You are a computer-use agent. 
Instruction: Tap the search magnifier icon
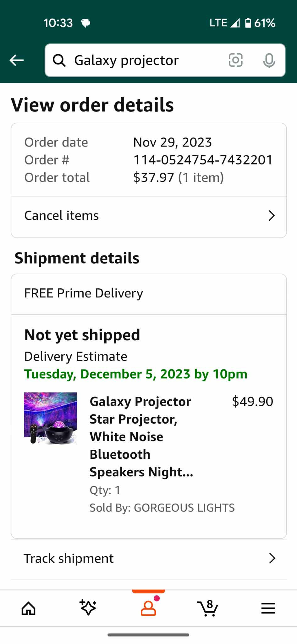[x=59, y=60]
